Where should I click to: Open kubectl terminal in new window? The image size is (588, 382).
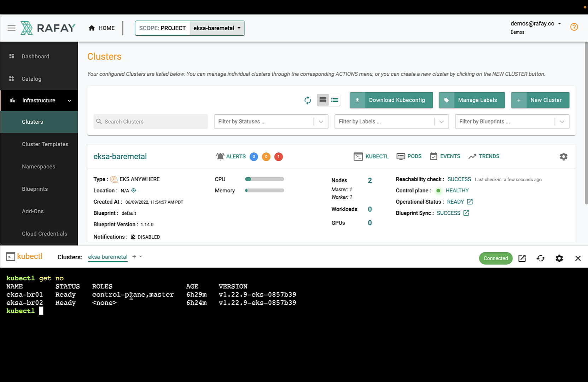pyautogui.click(x=522, y=258)
